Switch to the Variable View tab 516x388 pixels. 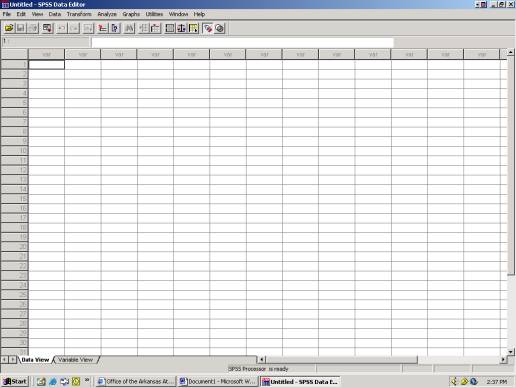point(75,360)
